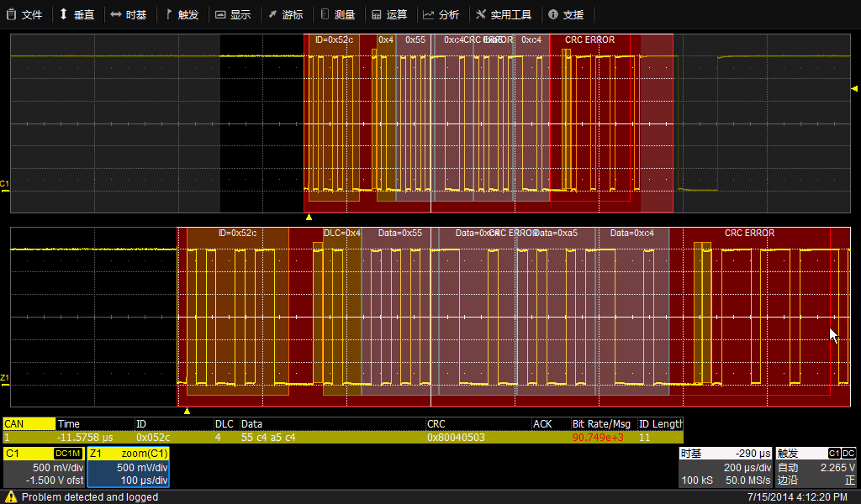Open the 游标 (Cursors) menu

tap(286, 15)
